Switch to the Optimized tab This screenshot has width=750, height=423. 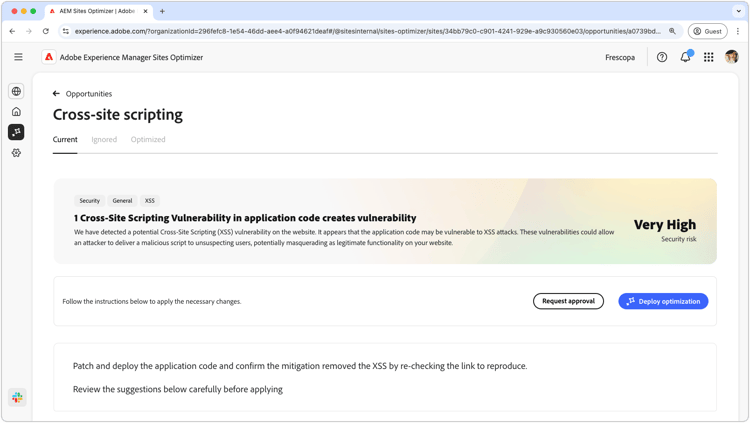click(148, 139)
